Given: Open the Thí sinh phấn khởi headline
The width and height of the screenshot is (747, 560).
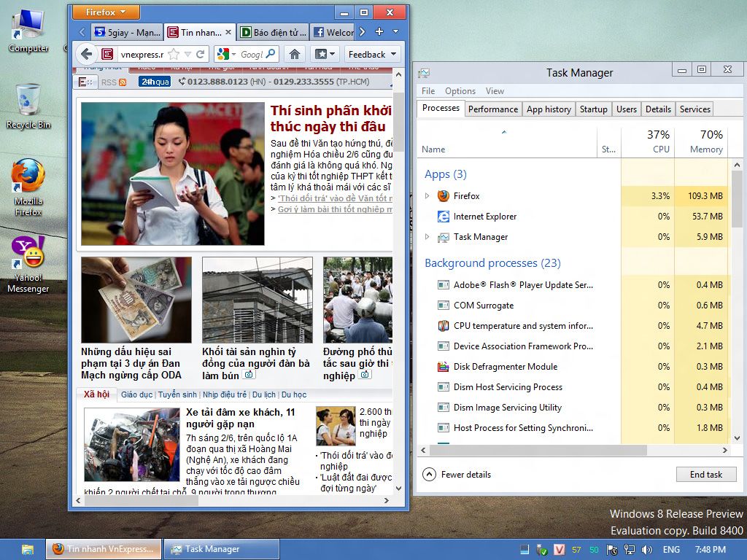Looking at the screenshot, I should click(x=331, y=118).
